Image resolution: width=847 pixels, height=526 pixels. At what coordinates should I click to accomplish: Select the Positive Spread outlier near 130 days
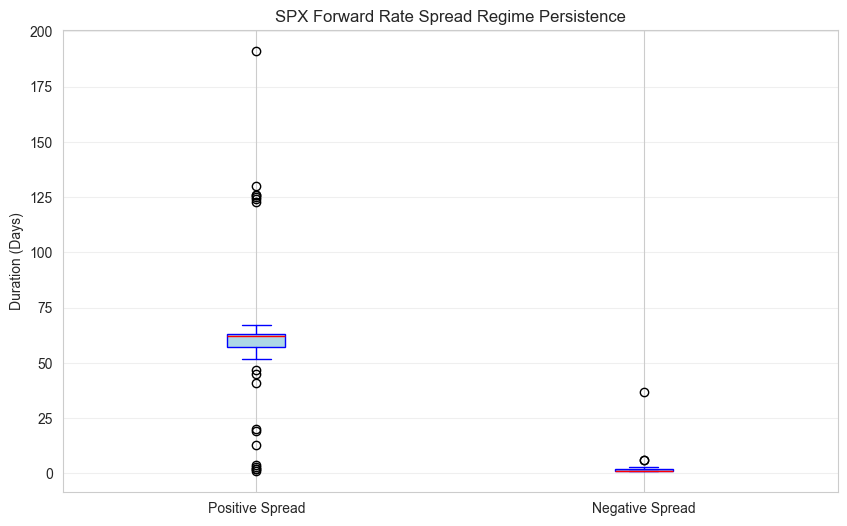coord(257,187)
